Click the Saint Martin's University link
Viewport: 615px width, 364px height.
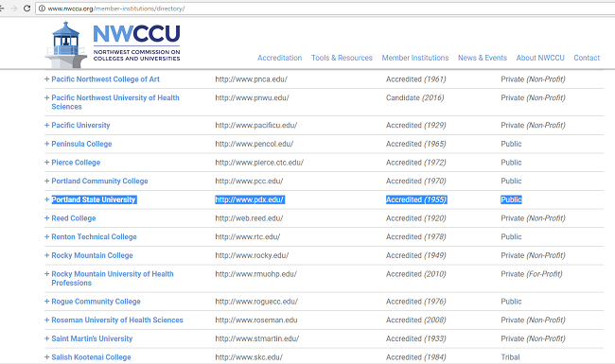92,338
